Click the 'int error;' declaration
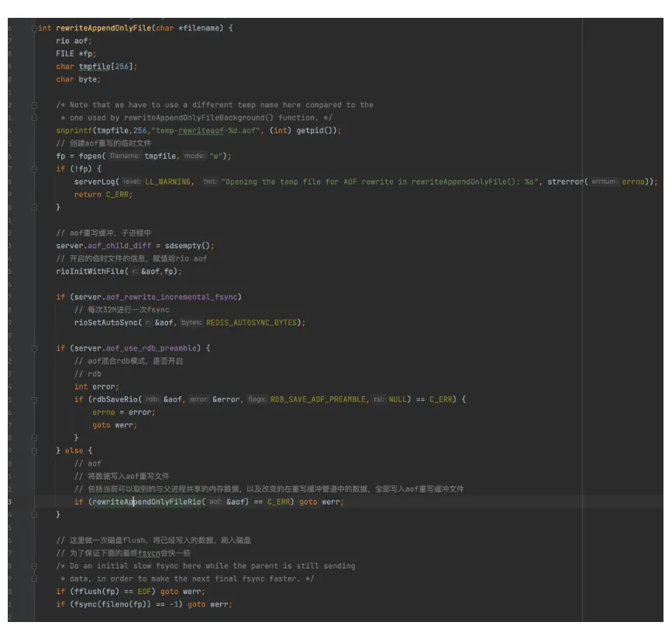This screenshot has width=672, height=629. pyautogui.click(x=96, y=387)
